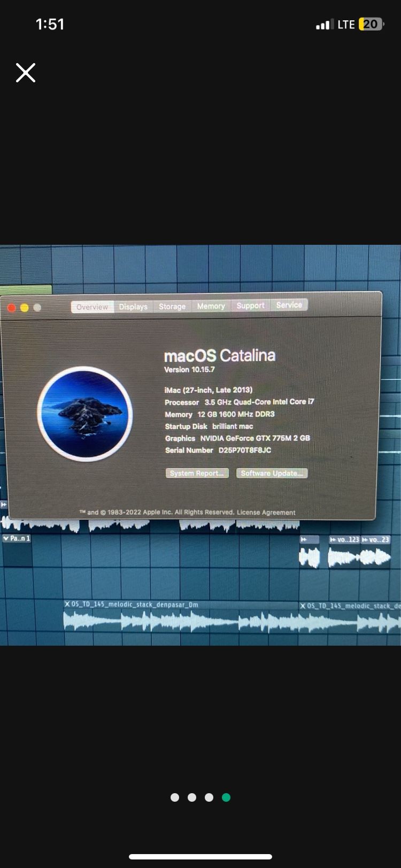
Task: Open the License Agreement link
Action: [266, 512]
